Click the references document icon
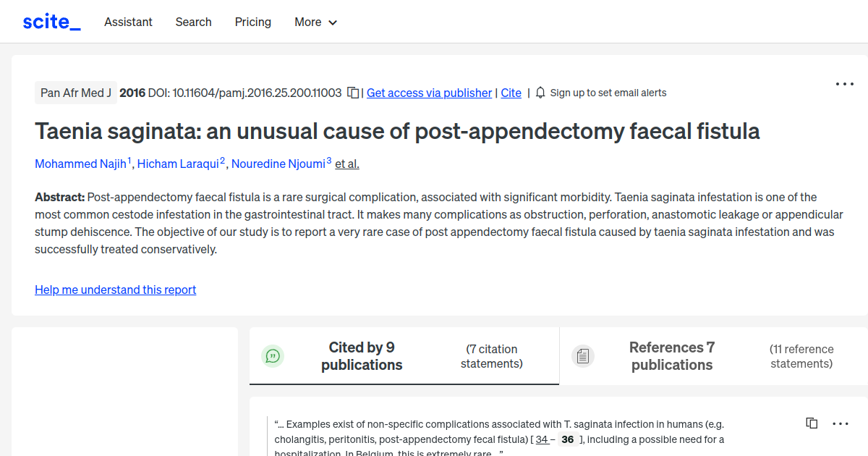The width and height of the screenshot is (868, 456). [583, 355]
